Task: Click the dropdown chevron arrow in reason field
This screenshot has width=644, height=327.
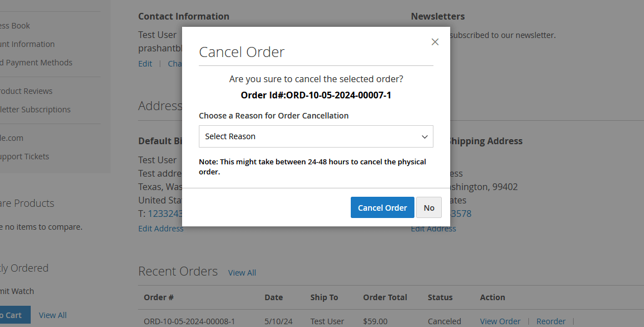Action: (424, 137)
